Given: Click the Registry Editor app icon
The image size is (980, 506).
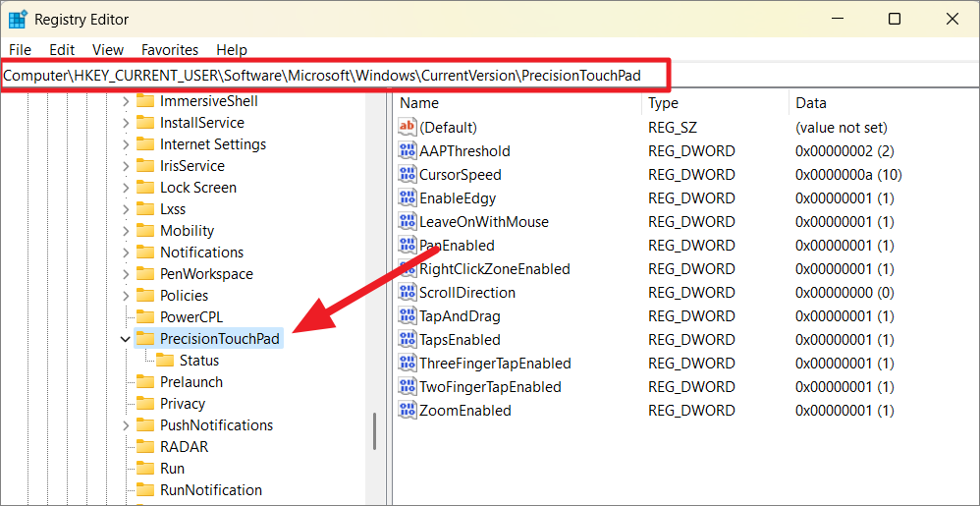Looking at the screenshot, I should click(18, 20).
